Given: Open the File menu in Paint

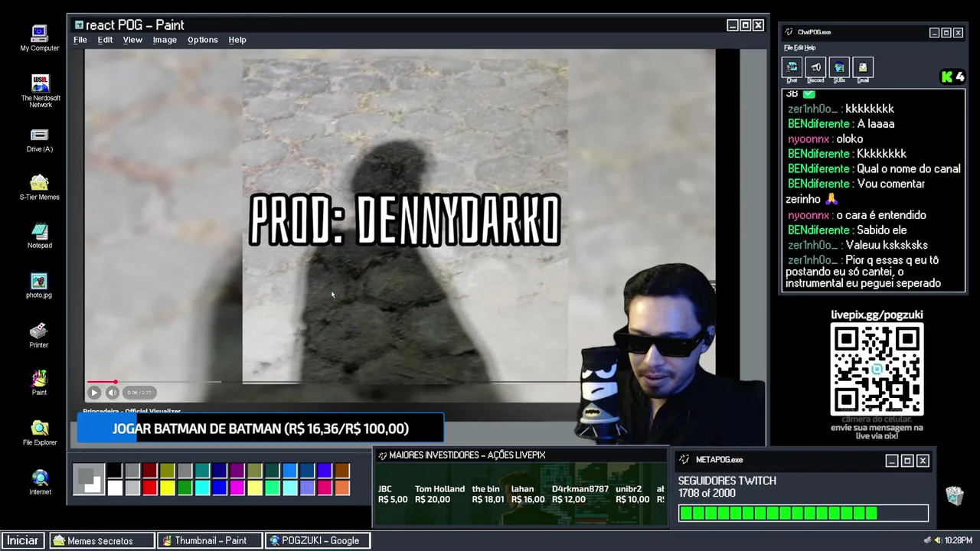Looking at the screenshot, I should [x=80, y=40].
